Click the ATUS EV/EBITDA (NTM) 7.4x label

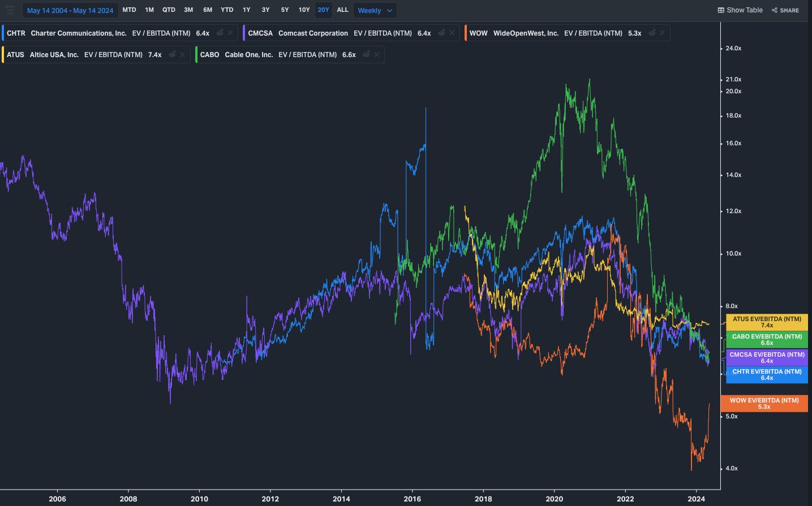767,322
